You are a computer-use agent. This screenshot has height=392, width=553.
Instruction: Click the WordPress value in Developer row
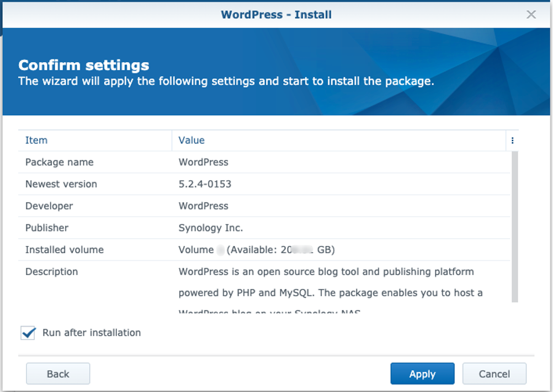(x=204, y=206)
